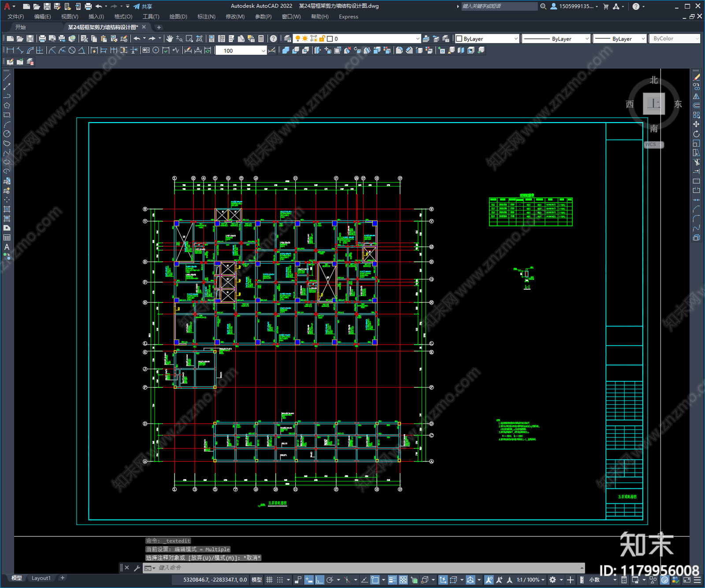The height and width of the screenshot is (588, 705).
Task: Select the Line draw tool in left toolbar
Action: tap(7, 77)
